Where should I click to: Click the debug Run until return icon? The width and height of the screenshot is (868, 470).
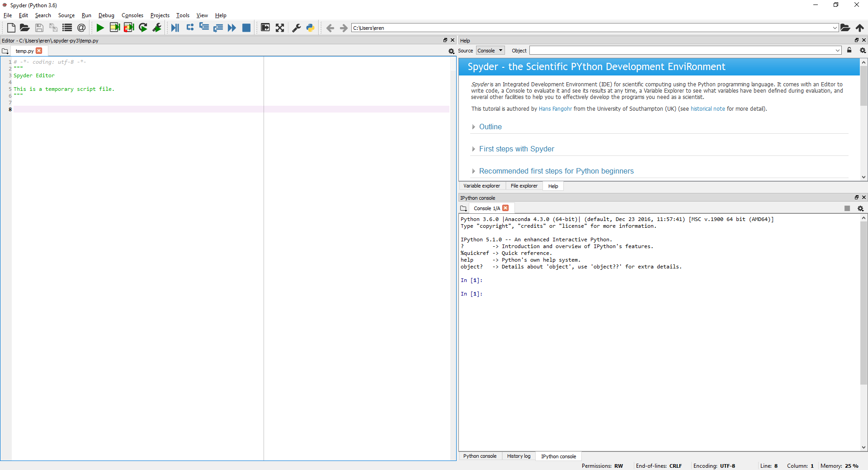point(218,28)
